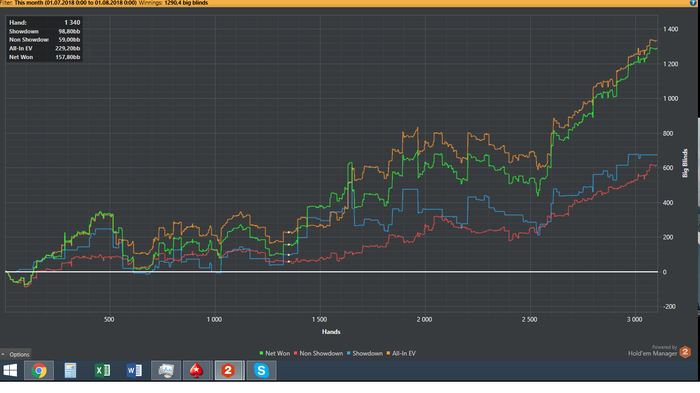Switch to the PokerStars taskbar icon

point(196,370)
